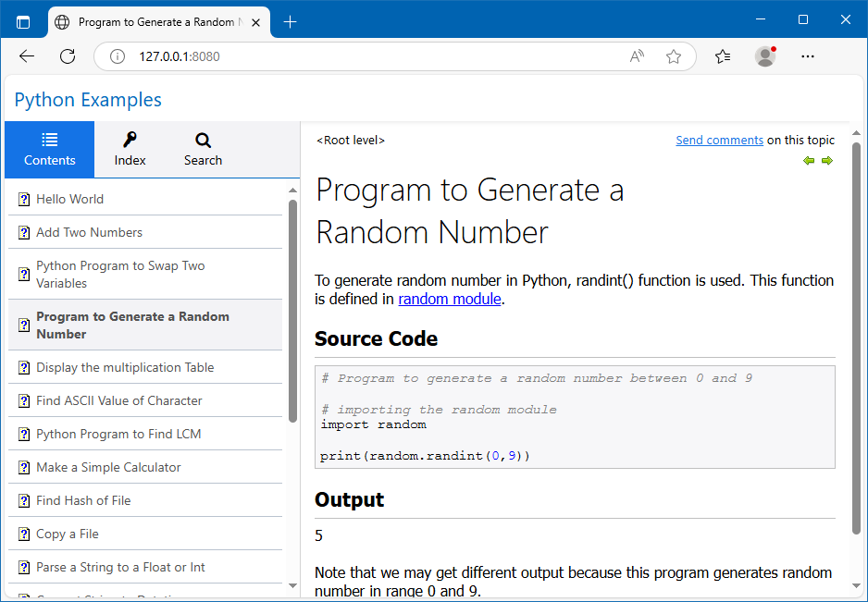Refresh the page with the reload icon
This screenshot has height=602, width=868.
(68, 55)
